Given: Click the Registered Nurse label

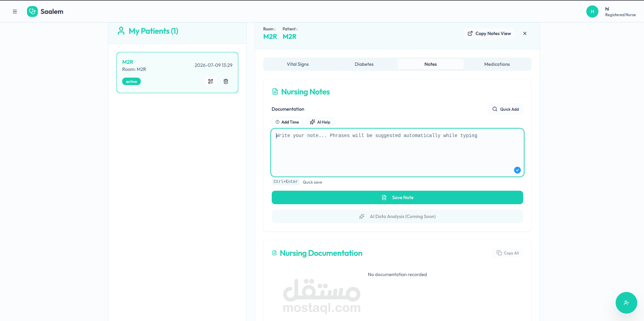Looking at the screenshot, I should (620, 15).
